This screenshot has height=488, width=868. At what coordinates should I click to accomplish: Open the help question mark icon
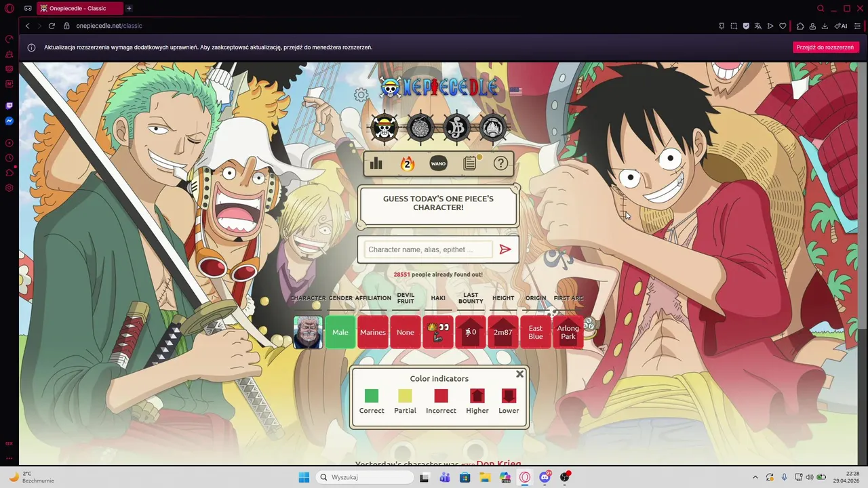click(500, 163)
